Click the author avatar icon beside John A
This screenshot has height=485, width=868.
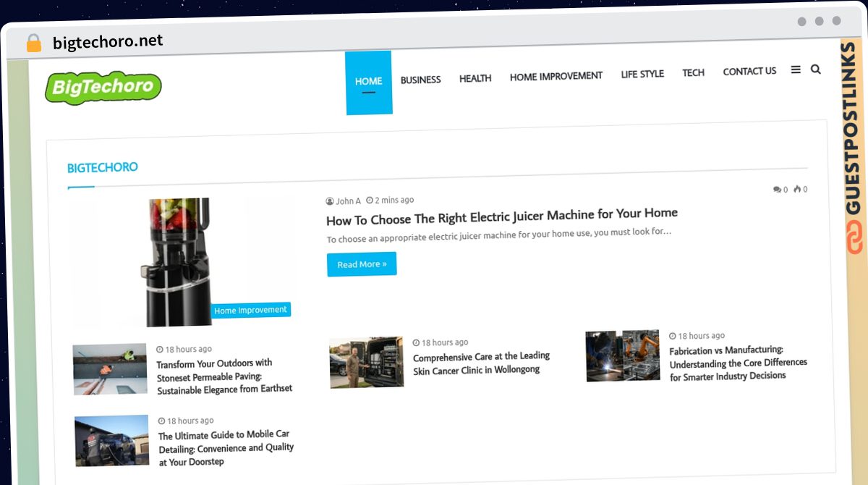pyautogui.click(x=330, y=201)
